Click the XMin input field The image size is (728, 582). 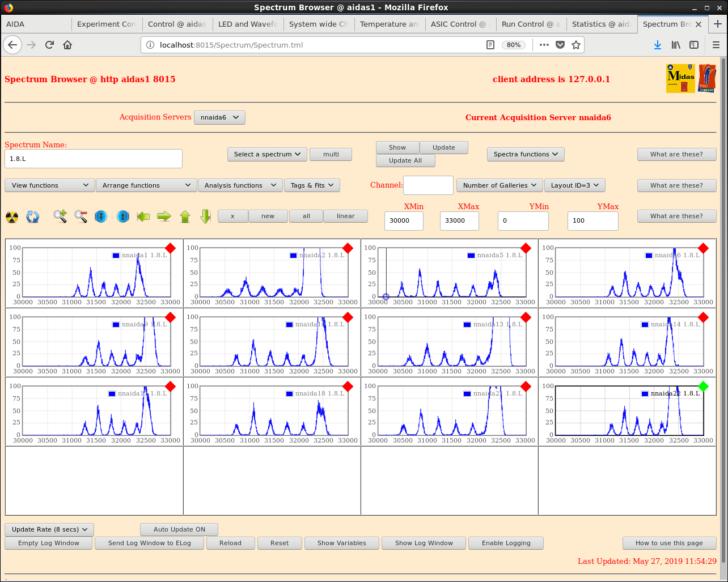click(404, 221)
